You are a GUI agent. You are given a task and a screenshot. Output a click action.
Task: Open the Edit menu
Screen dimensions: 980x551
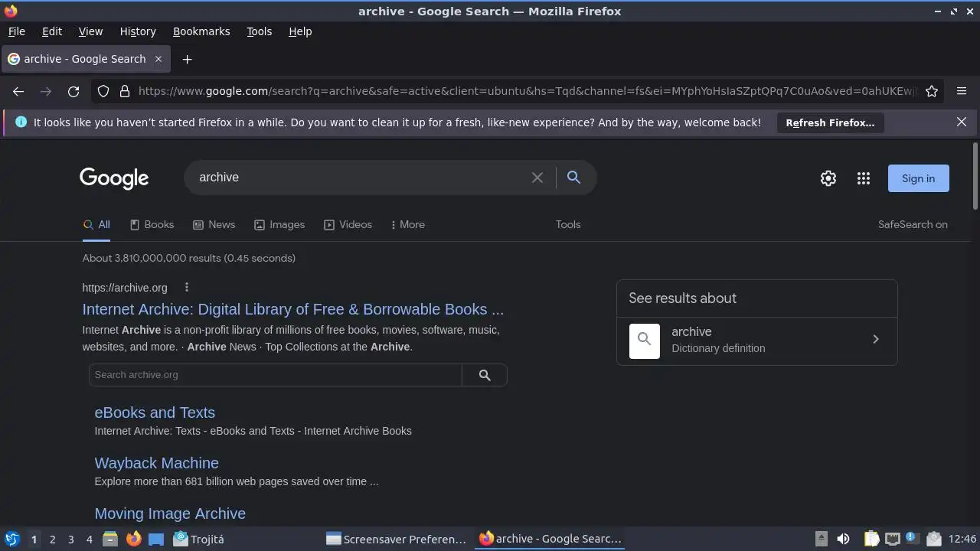52,31
